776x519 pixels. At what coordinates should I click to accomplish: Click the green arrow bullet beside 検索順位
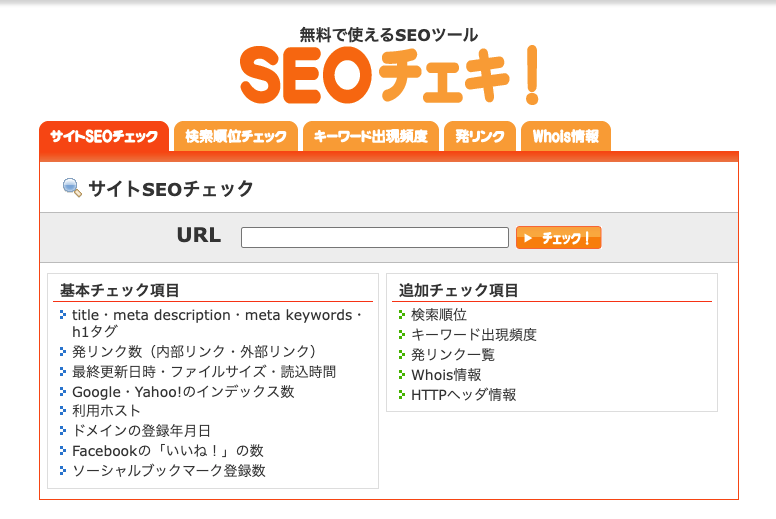pyautogui.click(x=402, y=315)
